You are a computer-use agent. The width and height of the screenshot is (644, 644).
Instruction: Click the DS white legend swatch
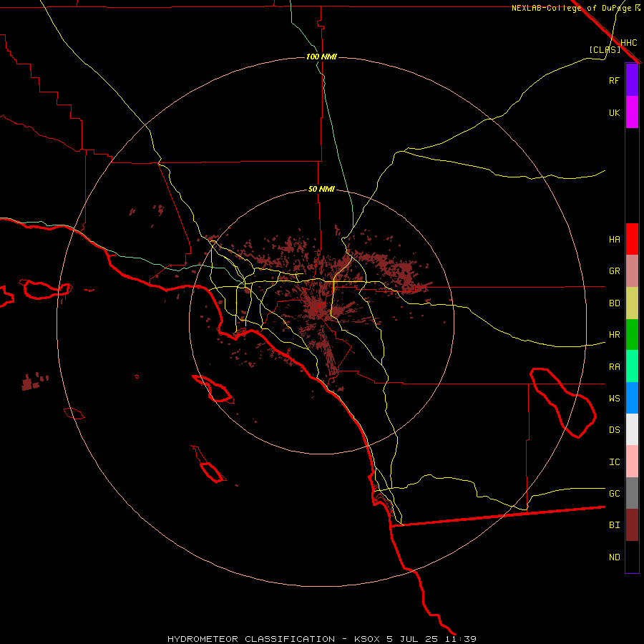tap(632, 429)
